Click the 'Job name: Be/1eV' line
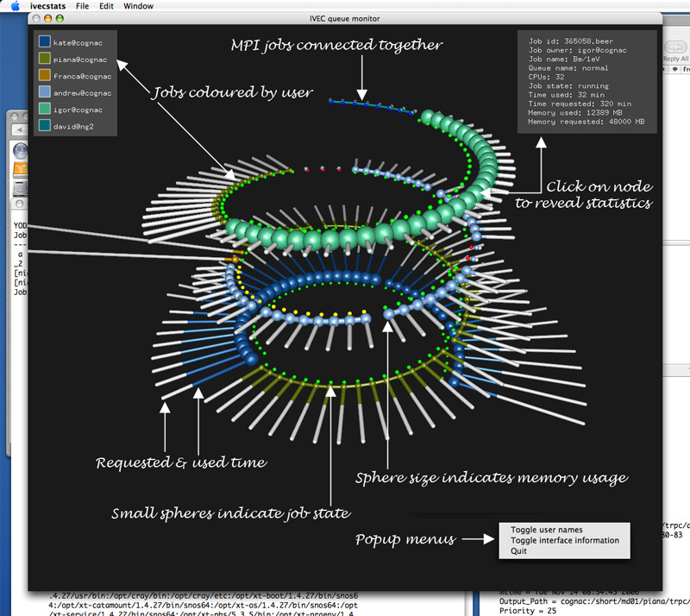 564,59
